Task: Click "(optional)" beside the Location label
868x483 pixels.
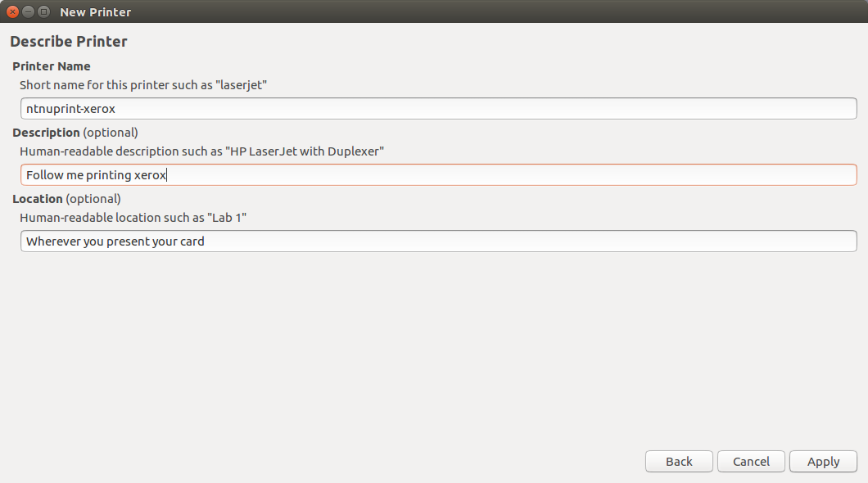Action: tap(93, 199)
